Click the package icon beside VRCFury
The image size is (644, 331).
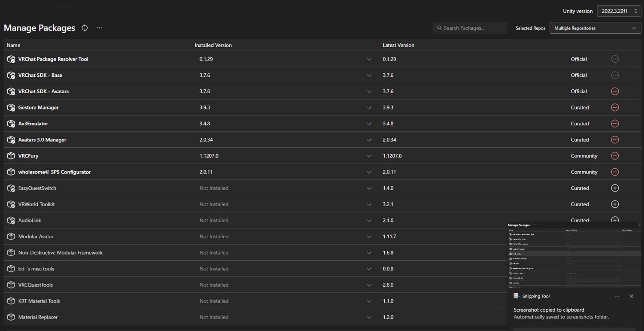coord(11,156)
